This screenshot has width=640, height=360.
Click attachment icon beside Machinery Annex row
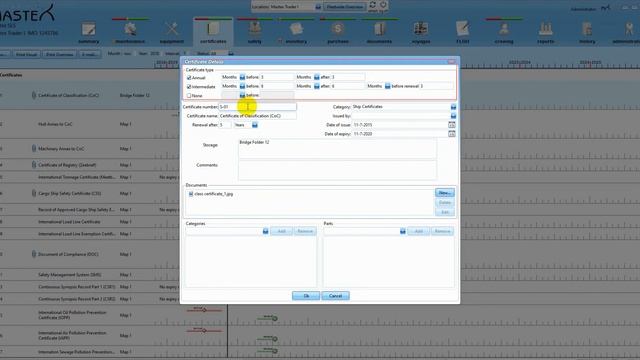pyautogui.click(x=34, y=149)
